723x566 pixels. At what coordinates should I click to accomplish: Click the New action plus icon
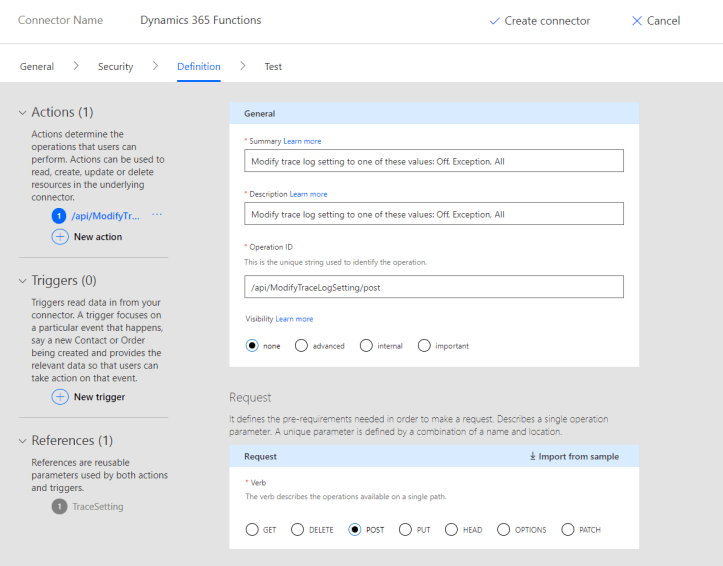pyautogui.click(x=60, y=237)
